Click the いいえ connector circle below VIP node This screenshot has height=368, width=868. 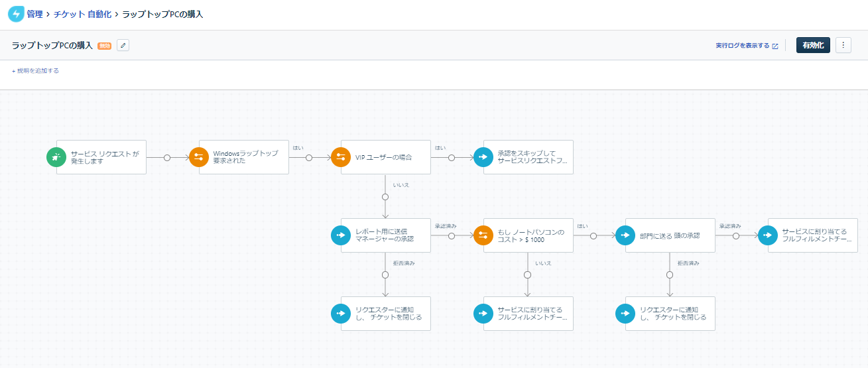[385, 197]
